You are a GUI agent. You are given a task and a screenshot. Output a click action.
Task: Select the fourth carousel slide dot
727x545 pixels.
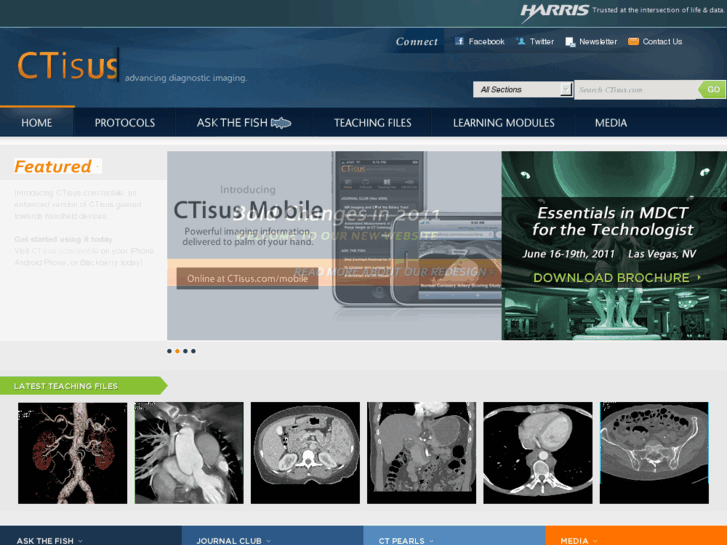(x=193, y=351)
